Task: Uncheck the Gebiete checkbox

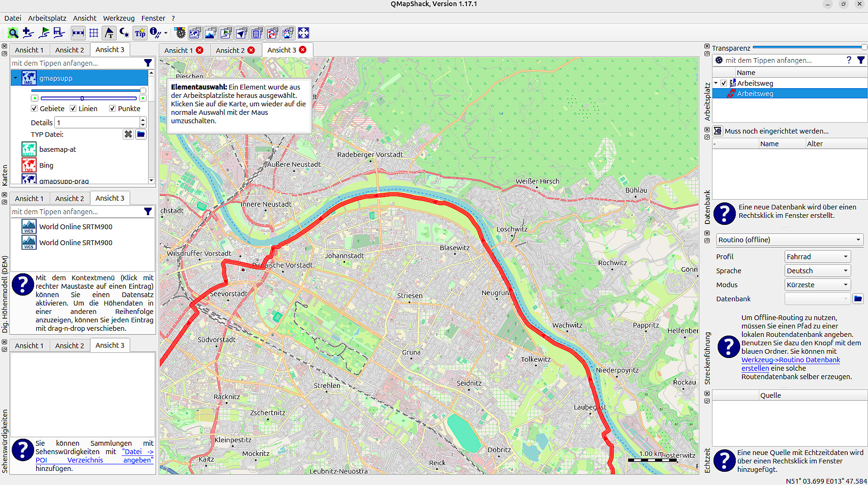Action: 34,108
